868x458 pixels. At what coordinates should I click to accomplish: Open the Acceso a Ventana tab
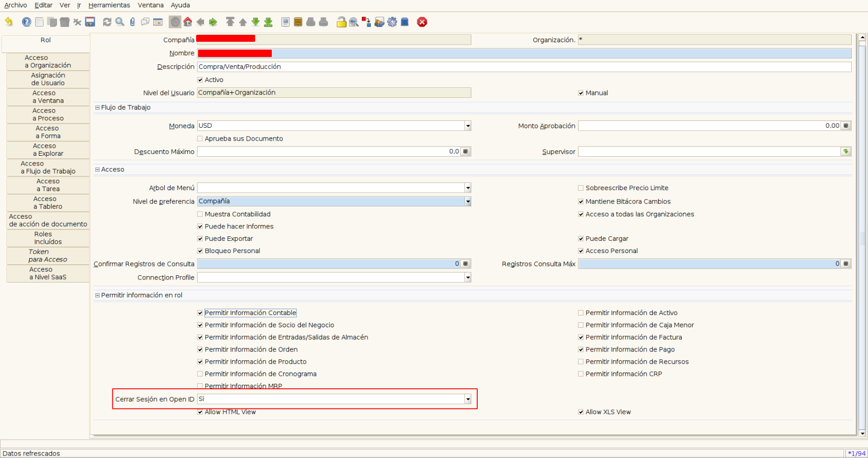click(x=48, y=97)
